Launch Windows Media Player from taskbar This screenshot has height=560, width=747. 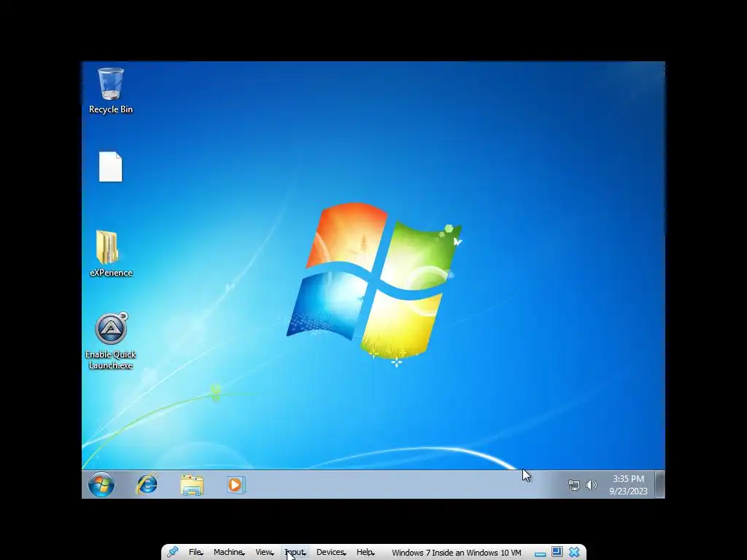pyautogui.click(x=236, y=485)
